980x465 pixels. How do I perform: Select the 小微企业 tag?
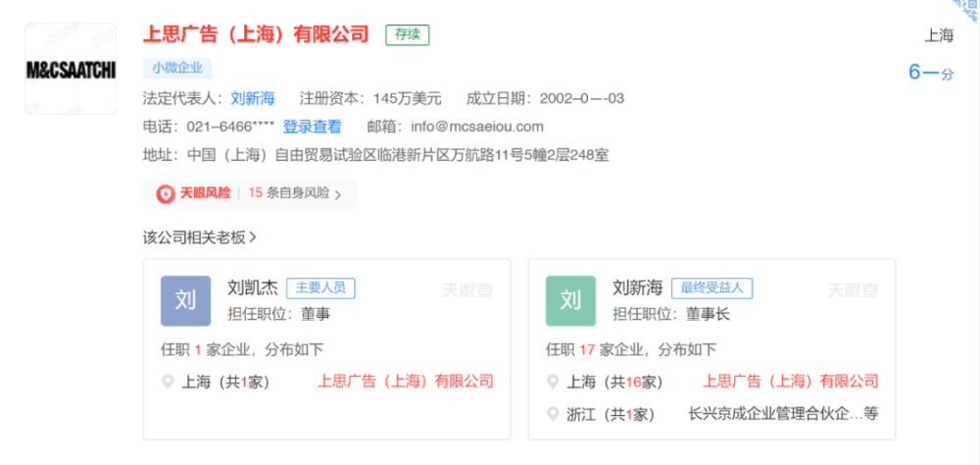pos(177,69)
